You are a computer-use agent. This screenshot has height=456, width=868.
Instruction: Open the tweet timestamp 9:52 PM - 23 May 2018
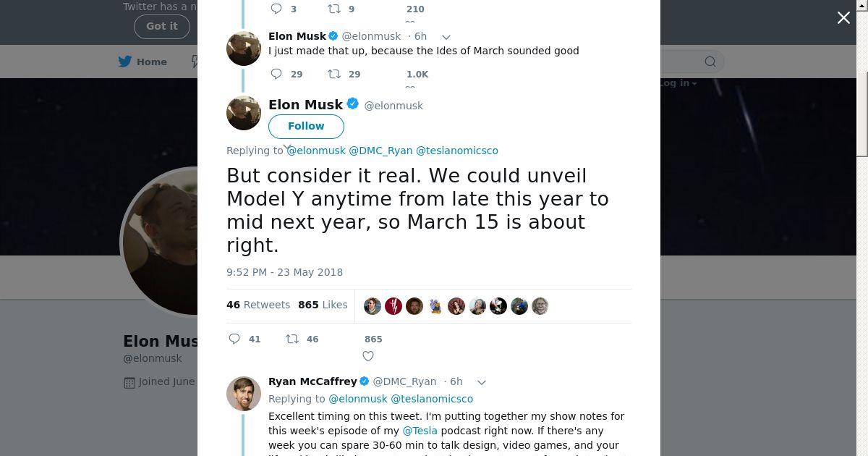(x=284, y=272)
